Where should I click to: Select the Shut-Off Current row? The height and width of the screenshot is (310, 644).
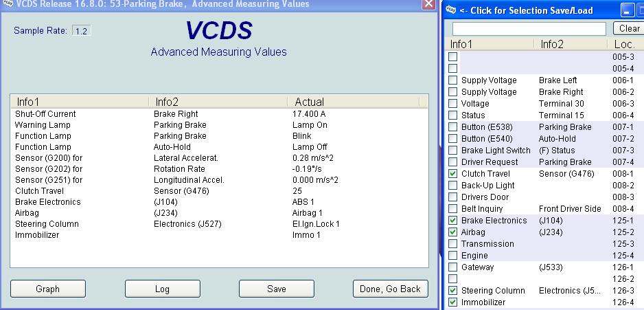pyautogui.click(x=219, y=114)
